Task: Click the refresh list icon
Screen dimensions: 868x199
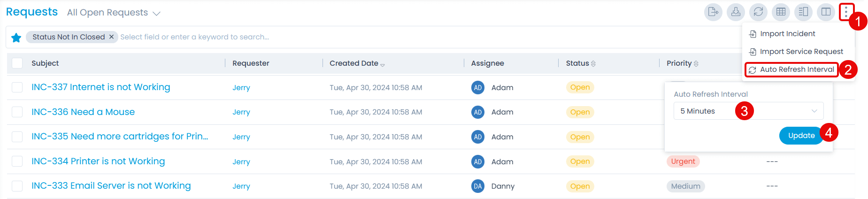Action: 758,12
